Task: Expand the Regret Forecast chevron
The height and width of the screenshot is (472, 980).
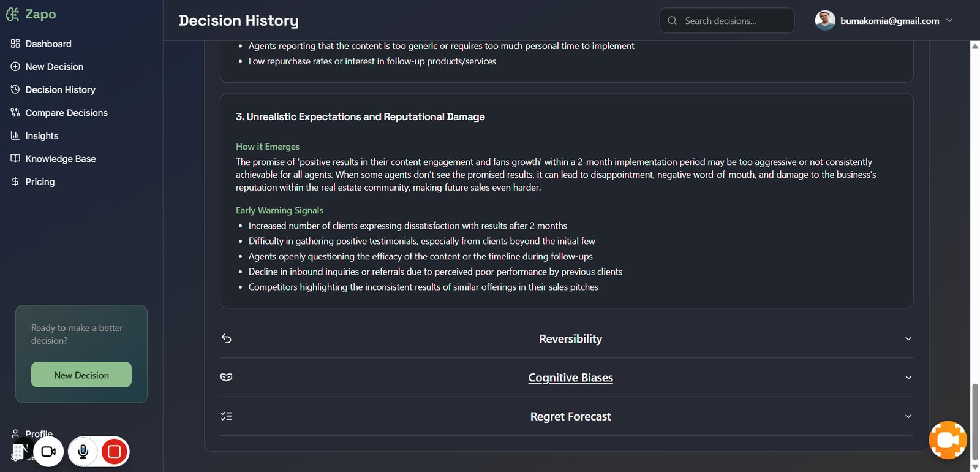Action: point(908,416)
